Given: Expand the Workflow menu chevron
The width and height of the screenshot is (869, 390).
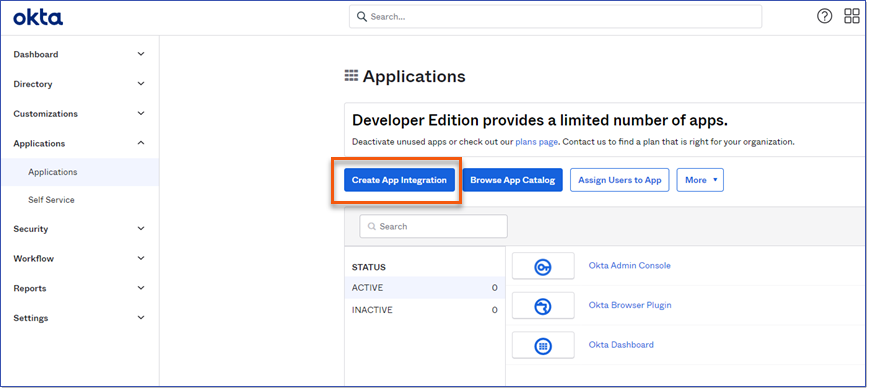Looking at the screenshot, I should pyautogui.click(x=141, y=258).
